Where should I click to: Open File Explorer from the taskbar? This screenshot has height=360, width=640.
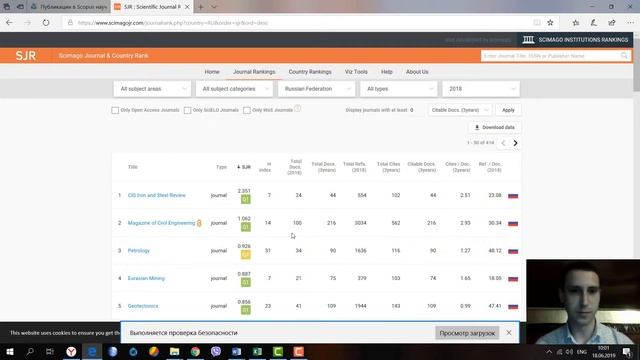tap(174, 351)
